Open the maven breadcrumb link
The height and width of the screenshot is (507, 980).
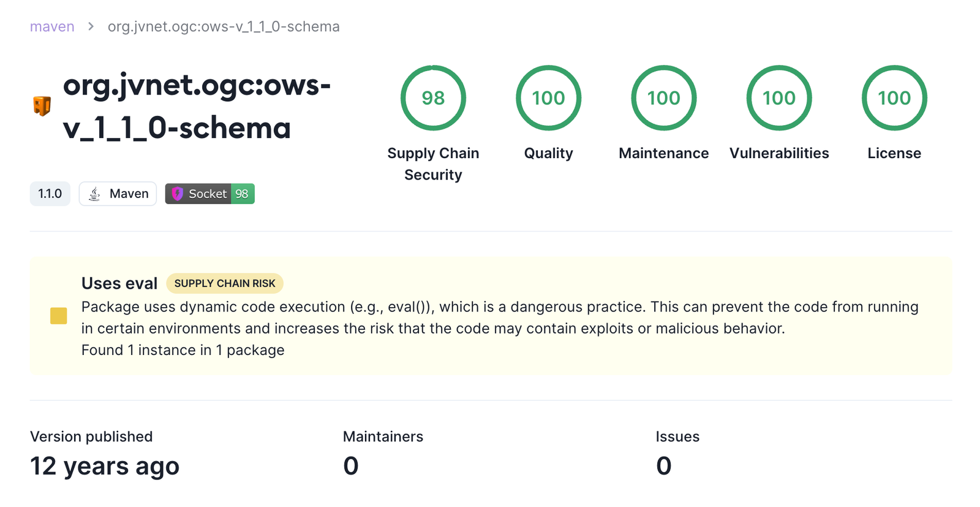point(52,26)
